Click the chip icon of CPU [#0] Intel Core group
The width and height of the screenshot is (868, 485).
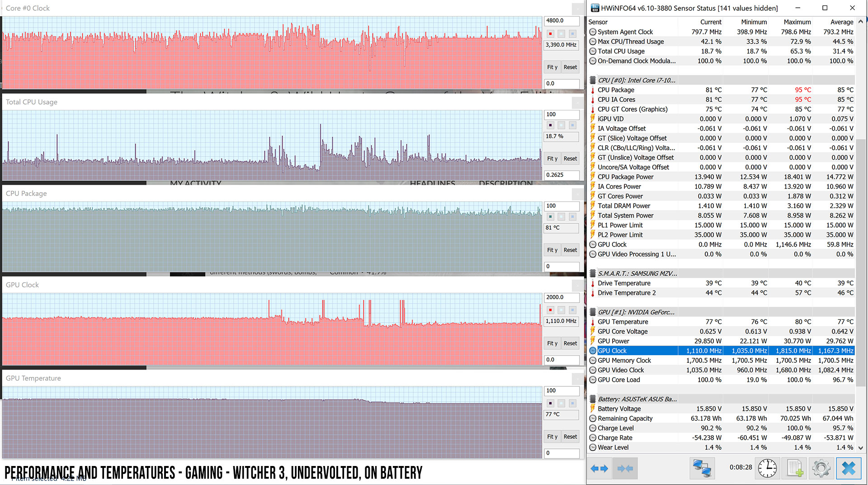[x=593, y=81]
